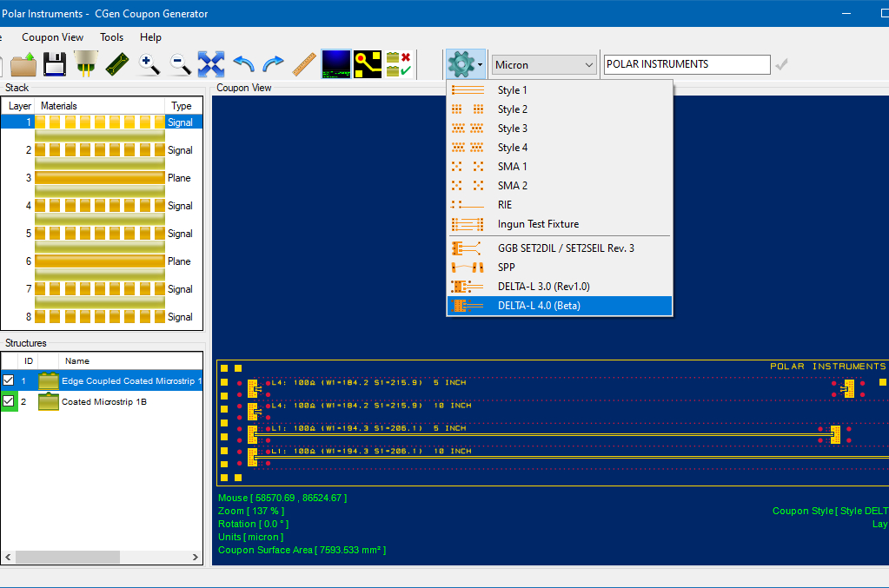
Task: Select layer 4 Signal in the Stack
Action: 102,206
